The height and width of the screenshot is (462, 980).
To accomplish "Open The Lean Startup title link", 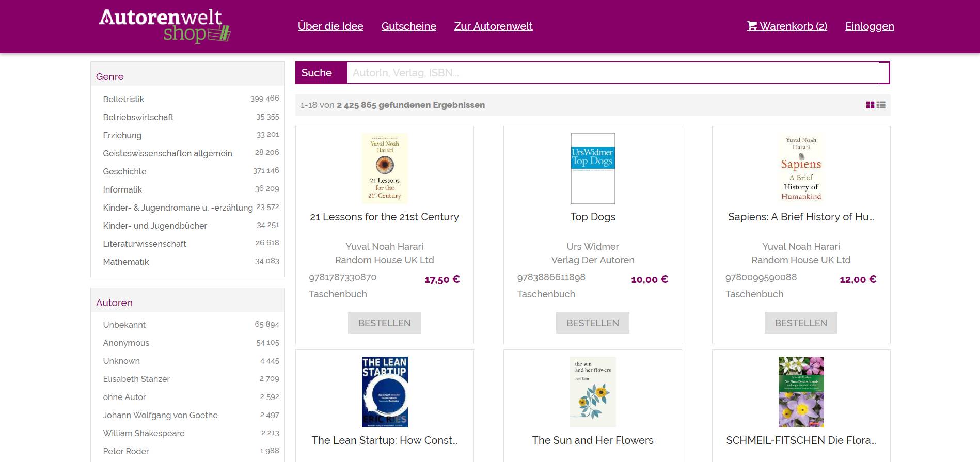I will [385, 440].
